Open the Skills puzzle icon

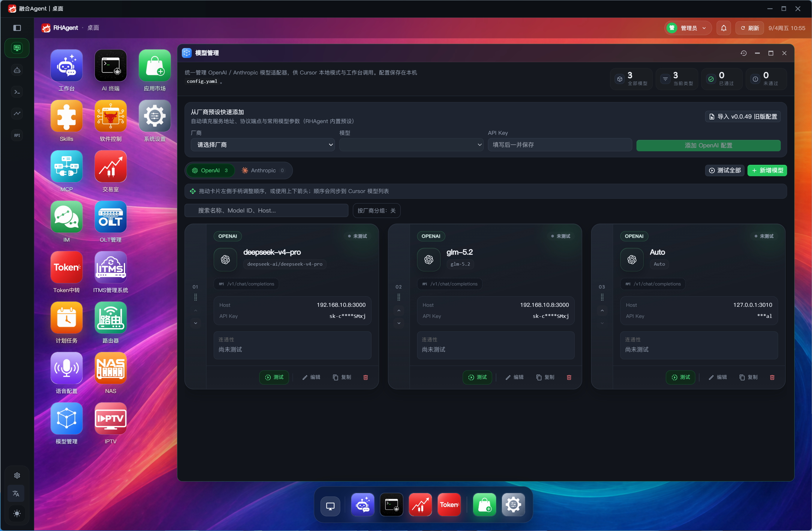[66, 116]
